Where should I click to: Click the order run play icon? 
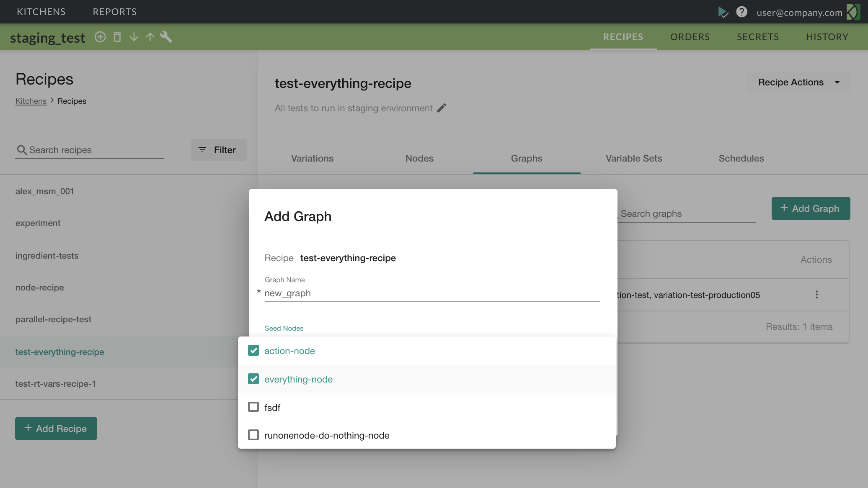pyautogui.click(x=723, y=12)
